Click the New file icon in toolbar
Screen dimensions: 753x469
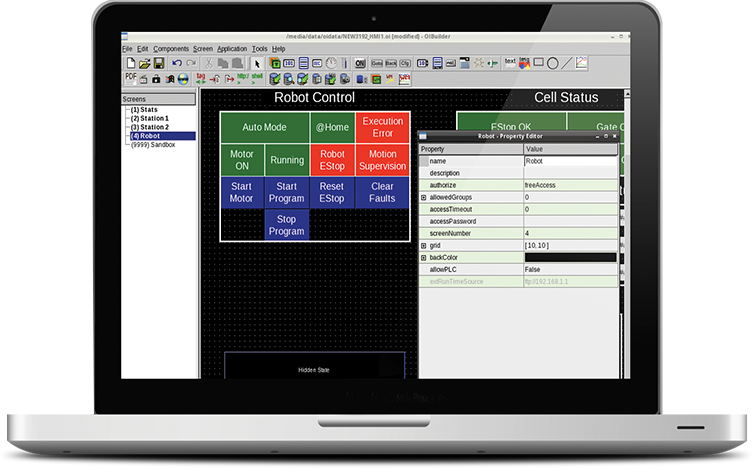tap(129, 63)
